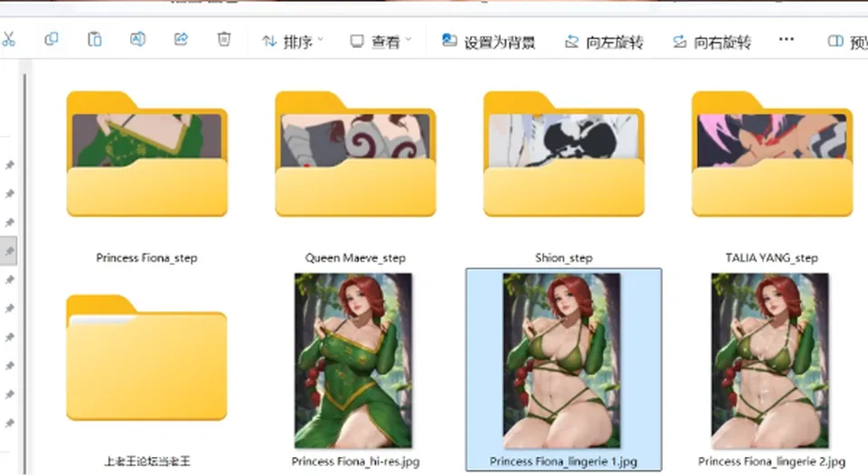Click the Rename icon in toolbar
This screenshot has width=868, height=476.
tap(137, 39)
